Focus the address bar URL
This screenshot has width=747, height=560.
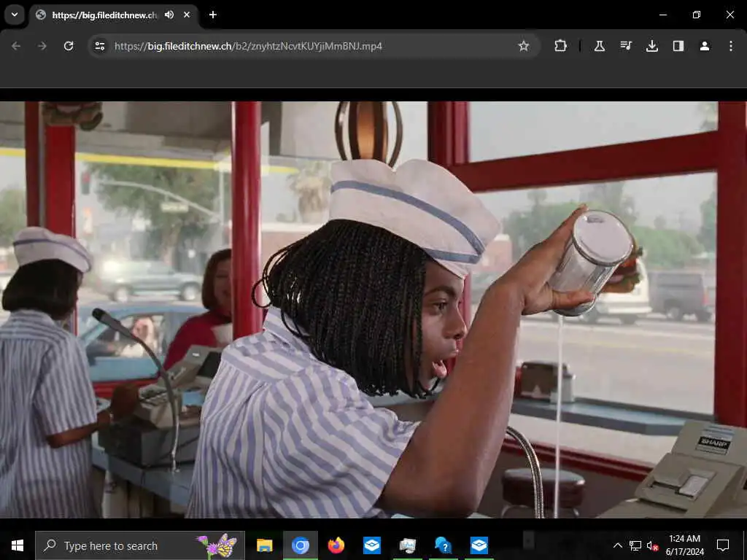[248, 46]
